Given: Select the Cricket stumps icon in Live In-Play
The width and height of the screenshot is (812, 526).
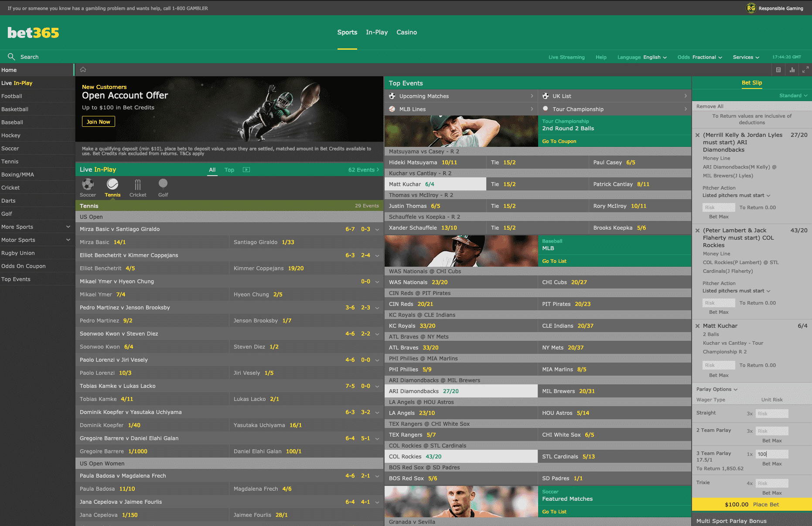Looking at the screenshot, I should click(x=138, y=184).
